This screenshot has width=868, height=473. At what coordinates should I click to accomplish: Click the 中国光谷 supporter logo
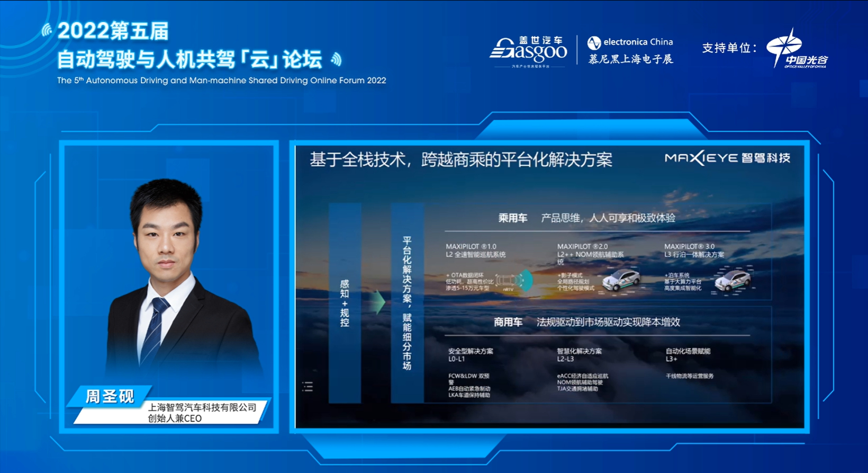[x=797, y=49]
